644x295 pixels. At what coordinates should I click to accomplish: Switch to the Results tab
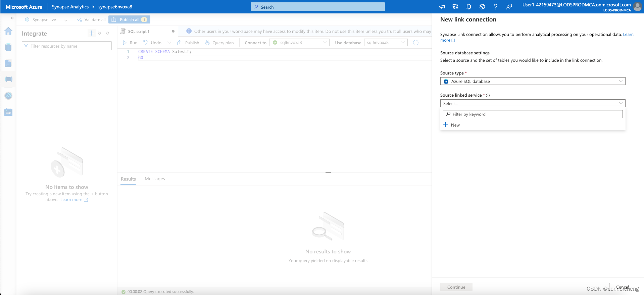pyautogui.click(x=129, y=179)
